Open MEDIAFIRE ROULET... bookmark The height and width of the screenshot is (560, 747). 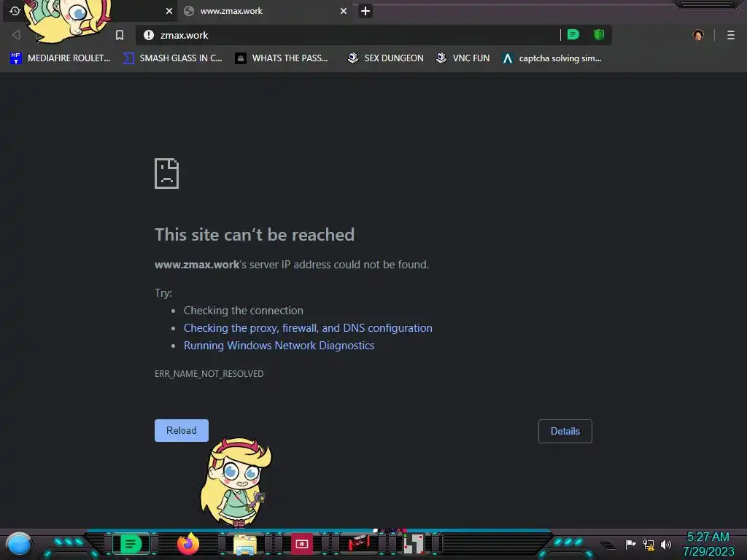(61, 58)
